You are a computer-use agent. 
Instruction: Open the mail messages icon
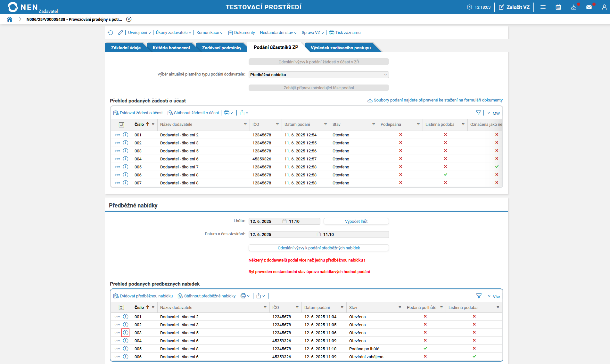pos(589,7)
